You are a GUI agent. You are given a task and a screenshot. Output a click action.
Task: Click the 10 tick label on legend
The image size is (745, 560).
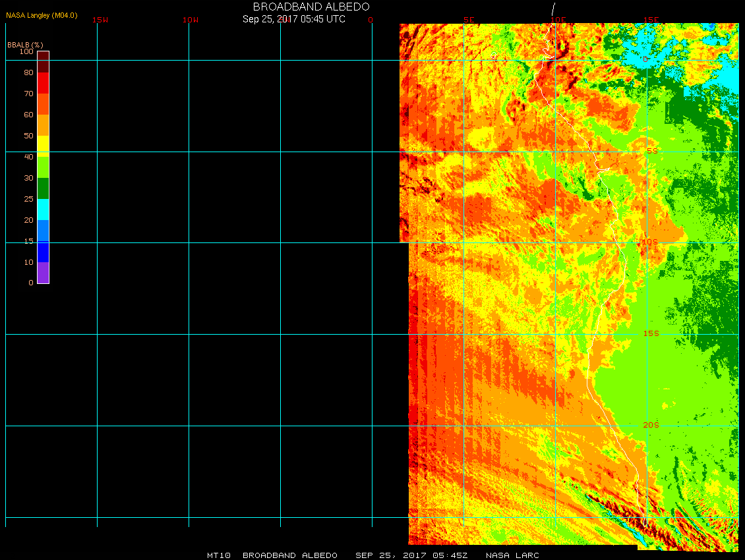pos(29,262)
